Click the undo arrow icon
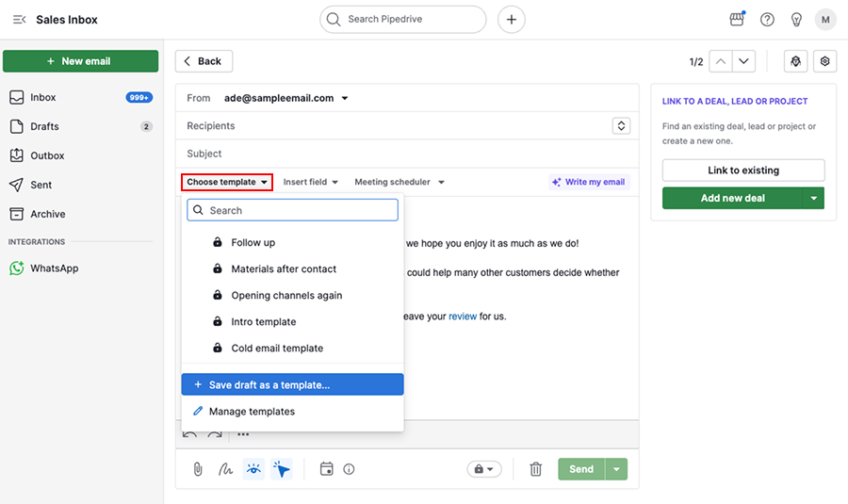 click(189, 435)
